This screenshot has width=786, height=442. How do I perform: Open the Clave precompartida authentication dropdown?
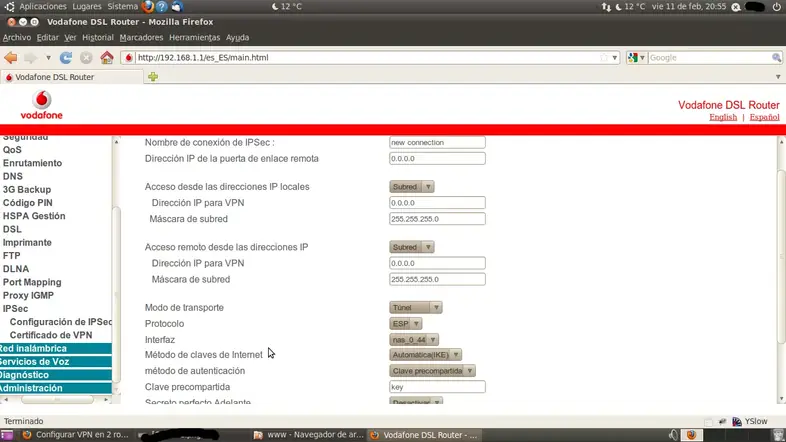click(432, 371)
